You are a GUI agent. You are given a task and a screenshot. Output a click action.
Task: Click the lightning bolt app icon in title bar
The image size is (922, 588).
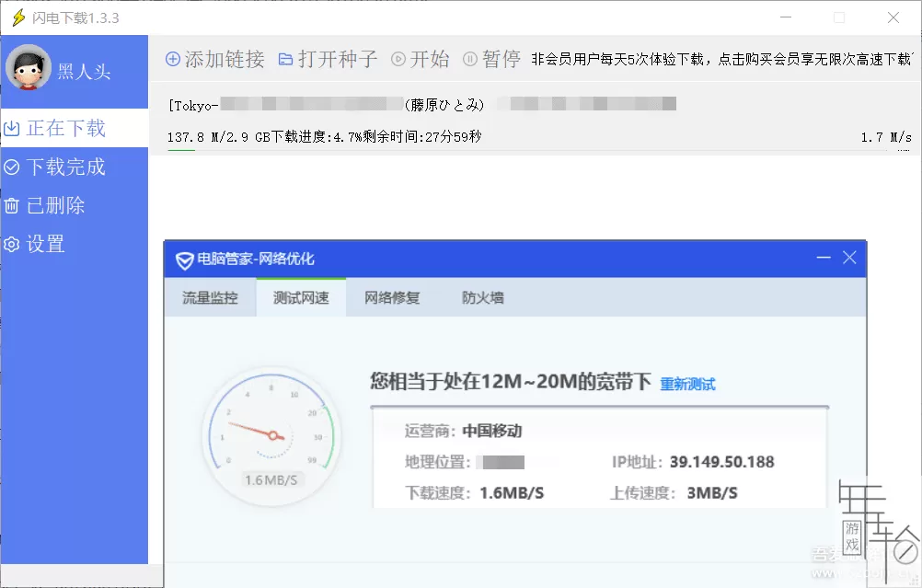[x=18, y=17]
